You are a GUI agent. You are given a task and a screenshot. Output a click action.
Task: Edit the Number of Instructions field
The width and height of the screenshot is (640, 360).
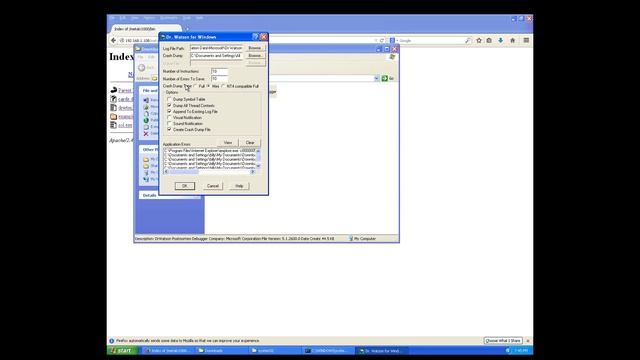click(219, 71)
